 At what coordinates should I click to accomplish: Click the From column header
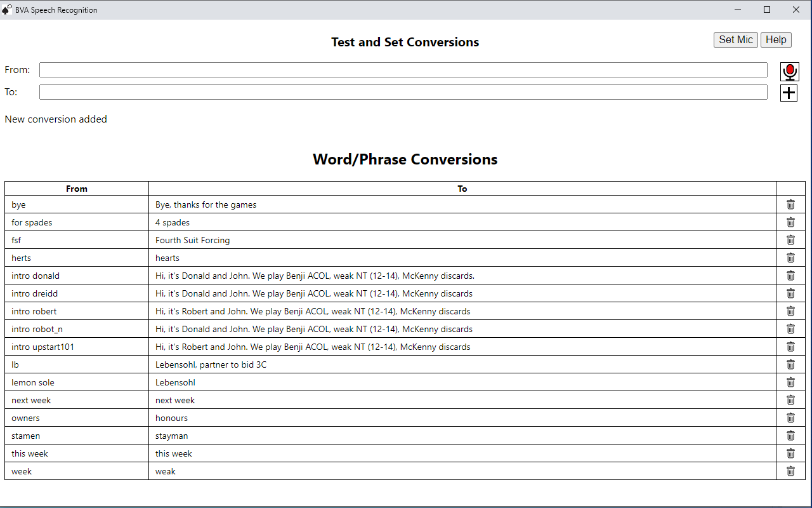(77, 189)
